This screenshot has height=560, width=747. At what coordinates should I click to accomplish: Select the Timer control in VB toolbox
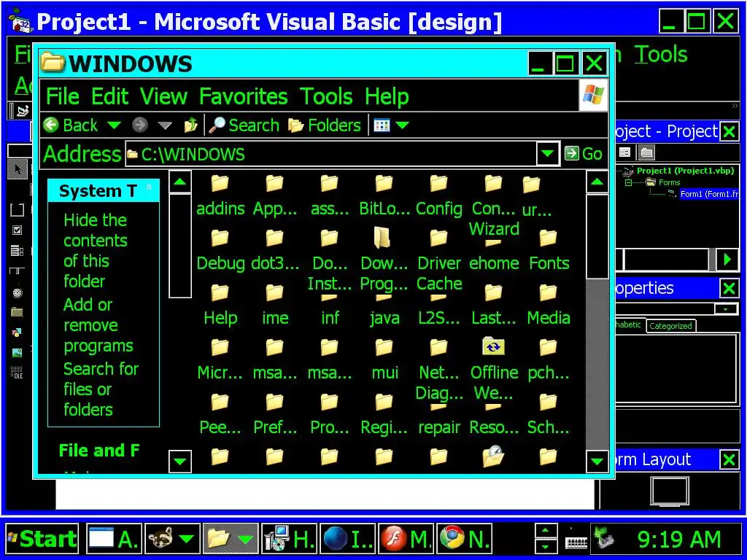[x=18, y=292]
